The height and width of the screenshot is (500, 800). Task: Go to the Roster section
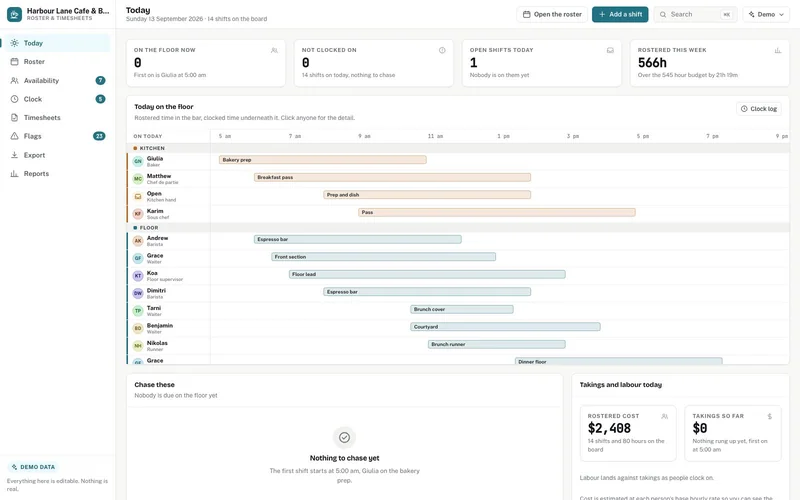pos(58,62)
